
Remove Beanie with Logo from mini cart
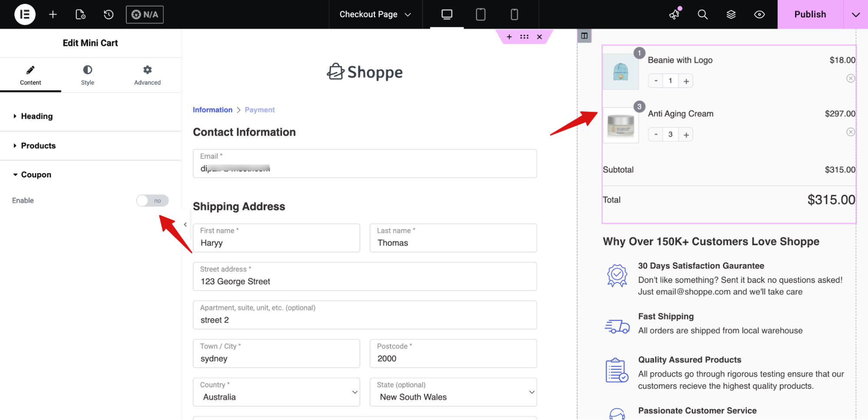pyautogui.click(x=850, y=78)
